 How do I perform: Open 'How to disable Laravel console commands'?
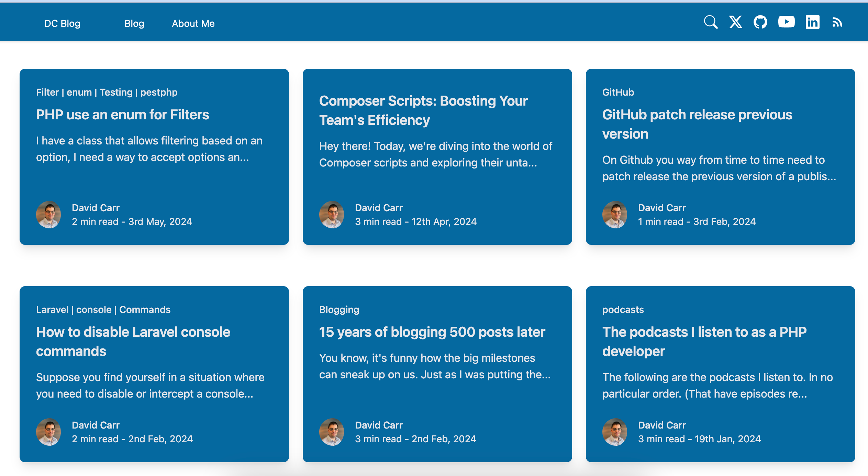(133, 341)
